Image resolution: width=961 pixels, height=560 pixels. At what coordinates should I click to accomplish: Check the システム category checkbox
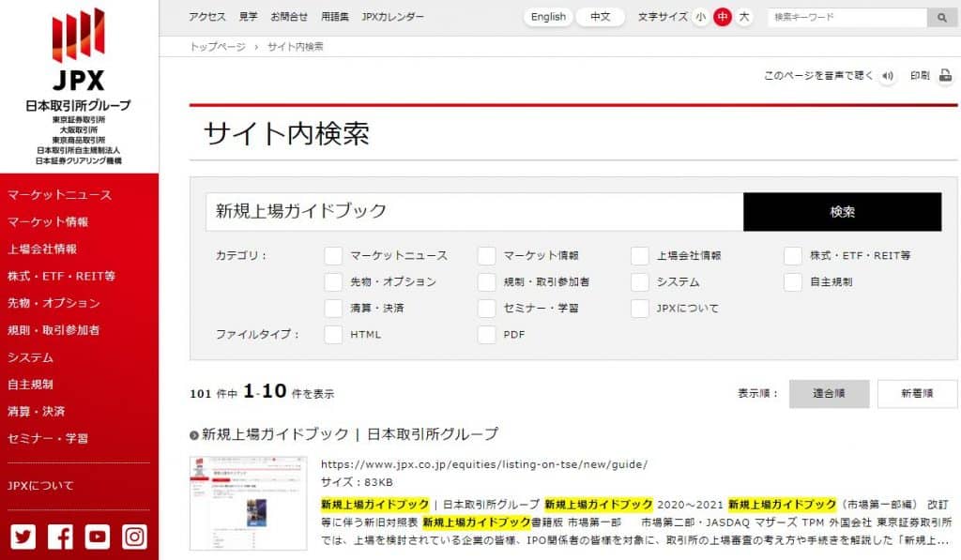(640, 281)
